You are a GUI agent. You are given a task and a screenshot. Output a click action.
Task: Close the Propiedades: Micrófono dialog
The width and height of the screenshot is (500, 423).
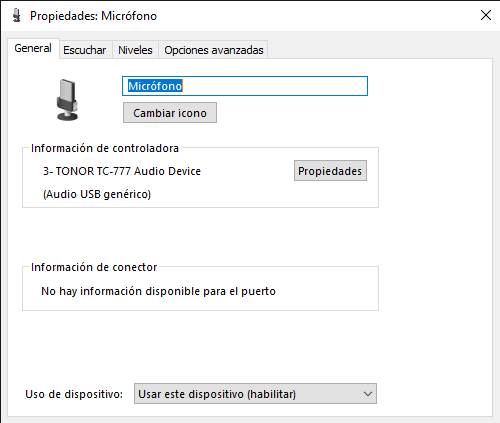pyautogui.click(x=486, y=15)
